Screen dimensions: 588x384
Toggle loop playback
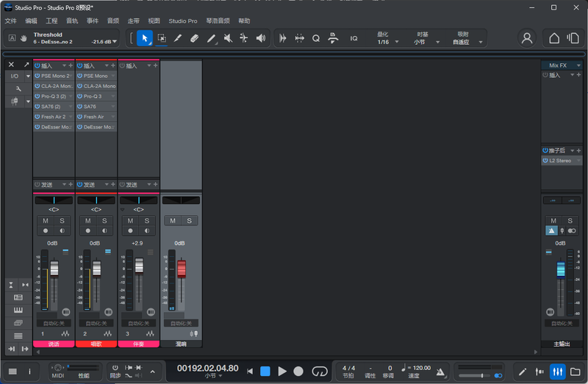320,372
